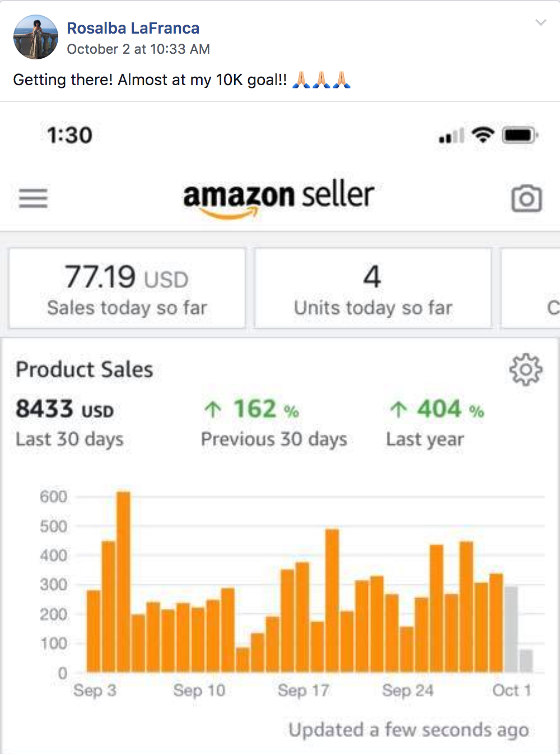
Task: Tap the cellular signal bars icon
Action: point(451,136)
